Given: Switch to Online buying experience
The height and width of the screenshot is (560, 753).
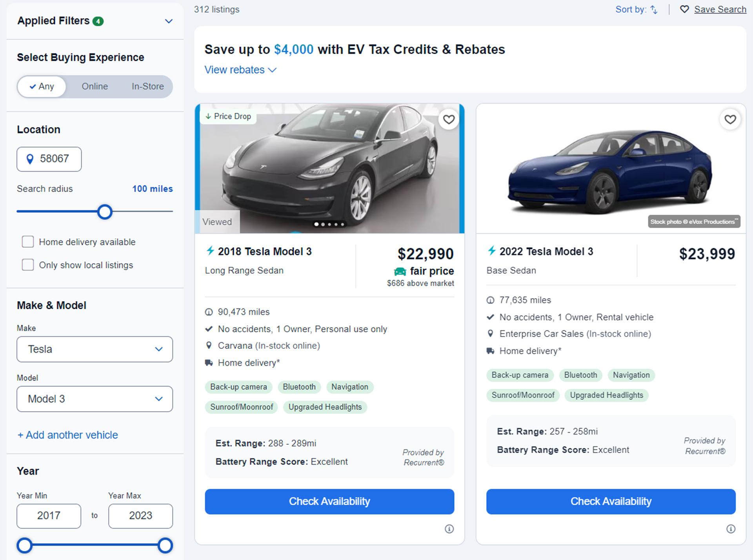Looking at the screenshot, I should (x=95, y=86).
